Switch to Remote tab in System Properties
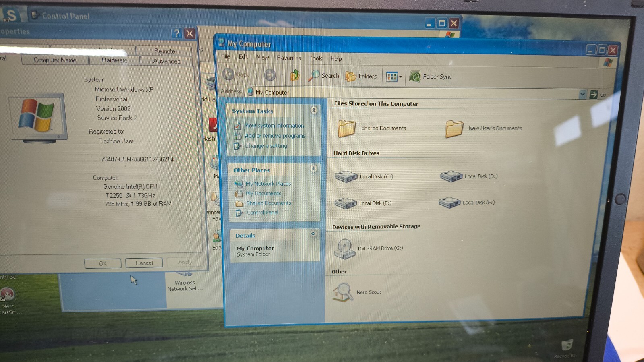644x362 pixels. (x=164, y=51)
